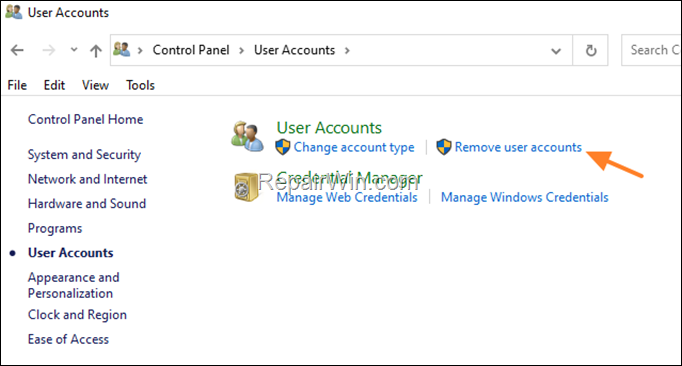Open the View menu

click(x=95, y=85)
